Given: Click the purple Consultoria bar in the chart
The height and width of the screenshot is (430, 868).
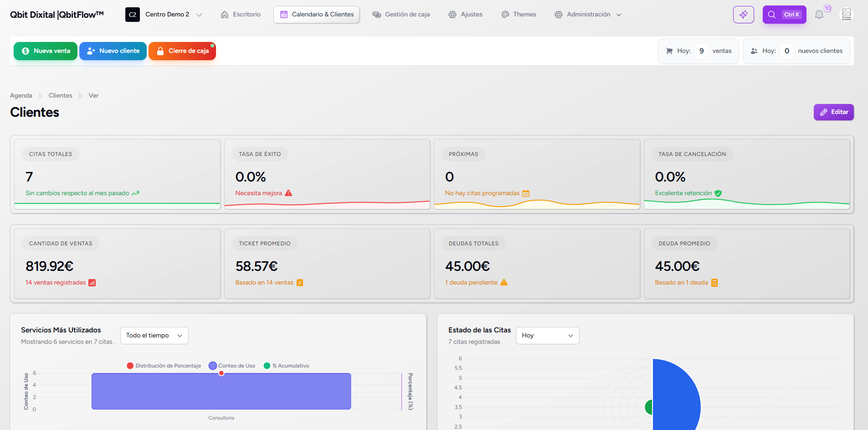Looking at the screenshot, I should [x=221, y=391].
